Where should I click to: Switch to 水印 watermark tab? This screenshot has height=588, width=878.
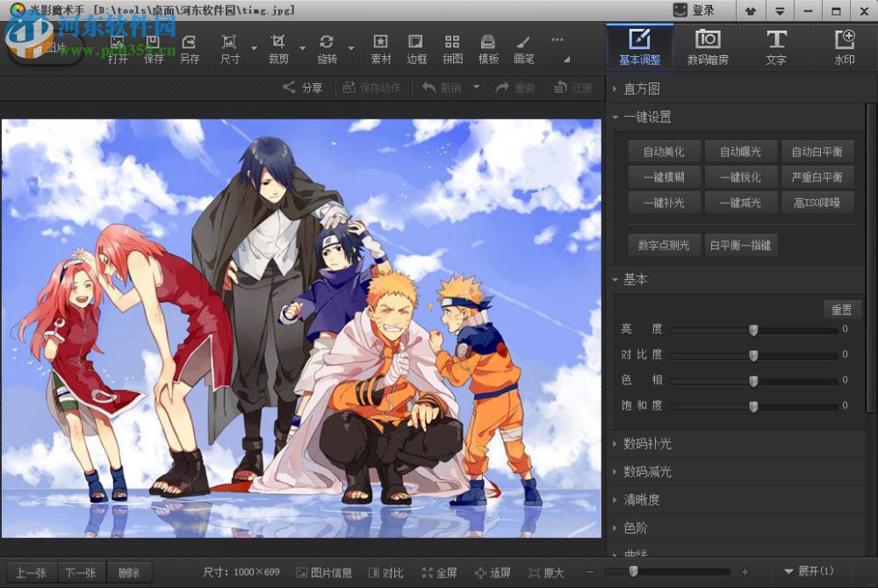pos(844,47)
